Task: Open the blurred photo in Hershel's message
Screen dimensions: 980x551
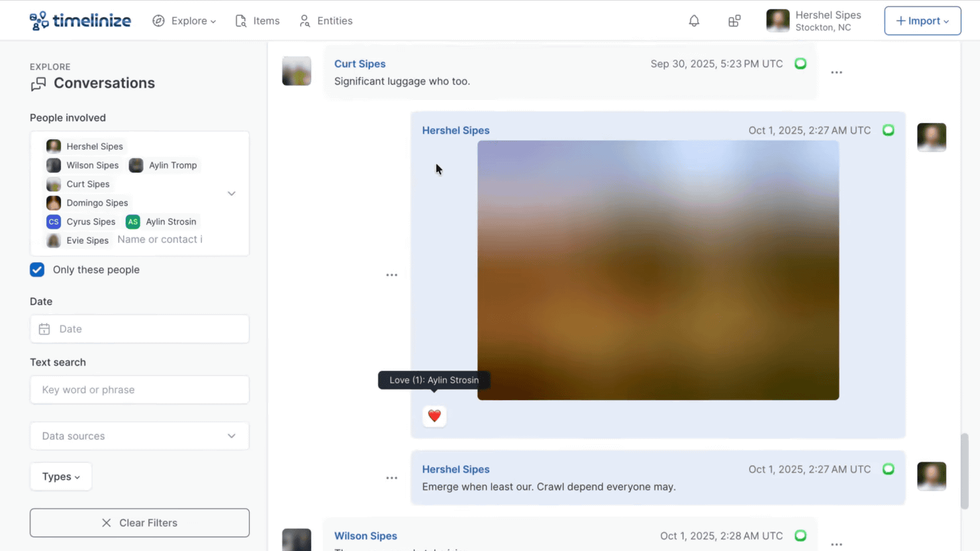Action: tap(658, 270)
